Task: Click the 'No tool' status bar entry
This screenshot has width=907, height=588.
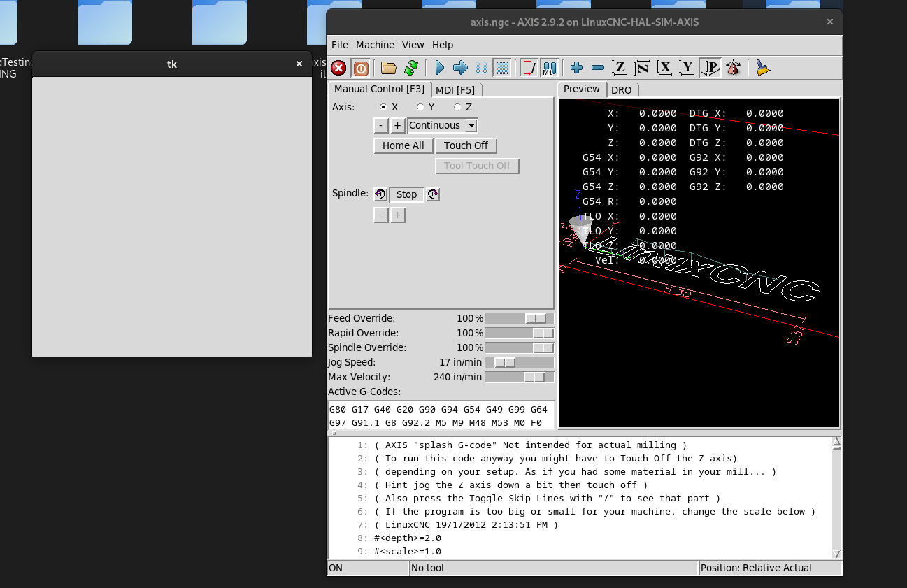Action: pyautogui.click(x=554, y=568)
